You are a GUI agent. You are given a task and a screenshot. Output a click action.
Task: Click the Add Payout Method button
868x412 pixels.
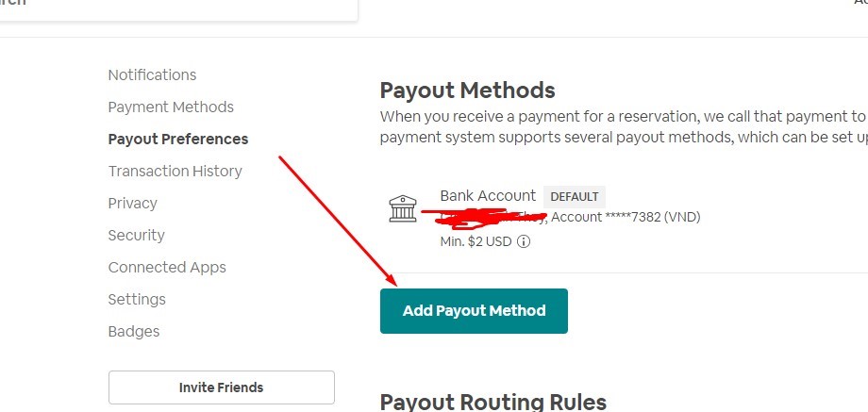click(x=474, y=311)
